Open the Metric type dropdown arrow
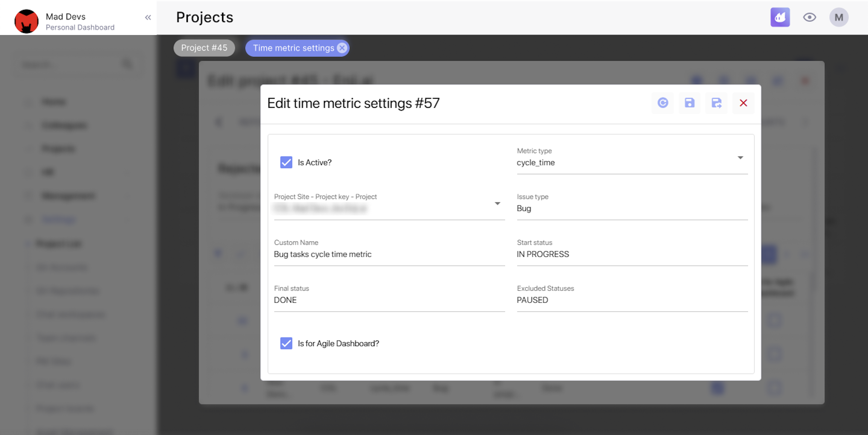 click(x=740, y=157)
